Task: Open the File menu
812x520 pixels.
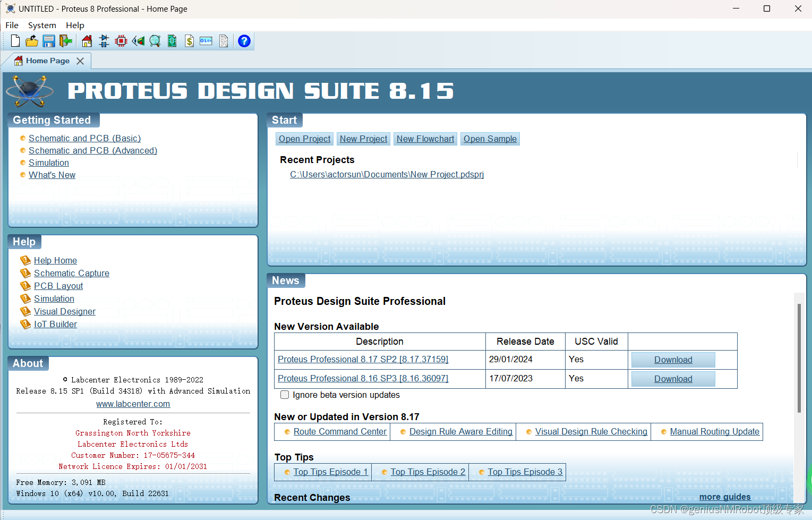Action: pos(12,25)
